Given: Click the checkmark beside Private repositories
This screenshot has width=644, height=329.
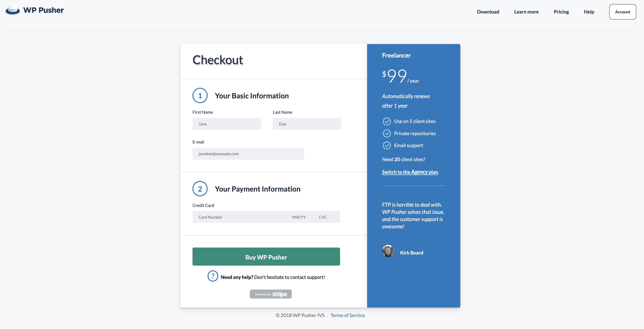Looking at the screenshot, I should pos(387,134).
